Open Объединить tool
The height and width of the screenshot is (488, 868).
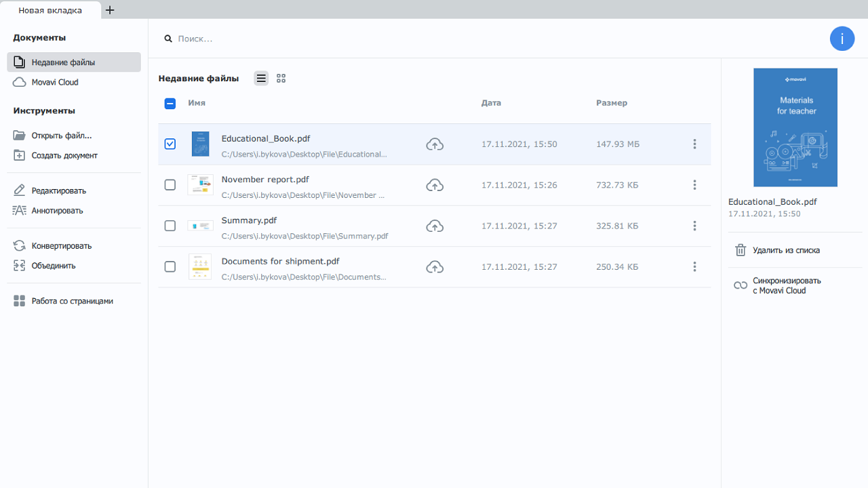pos(74,266)
